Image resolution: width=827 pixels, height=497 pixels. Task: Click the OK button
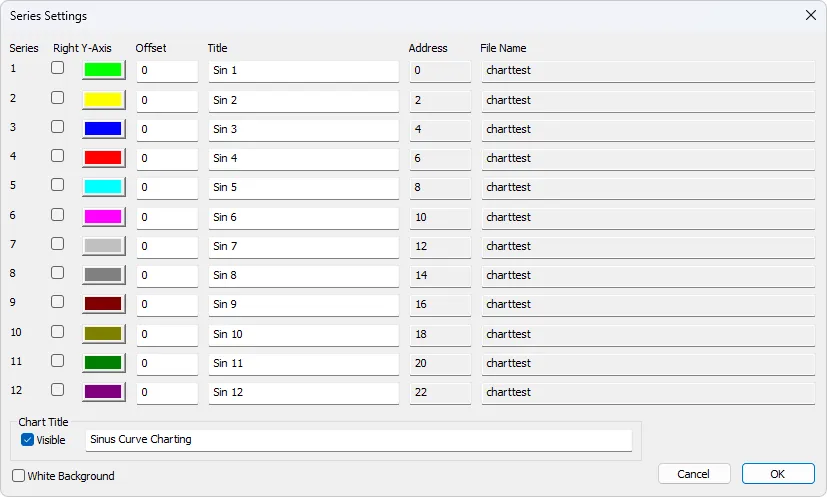[778, 474]
